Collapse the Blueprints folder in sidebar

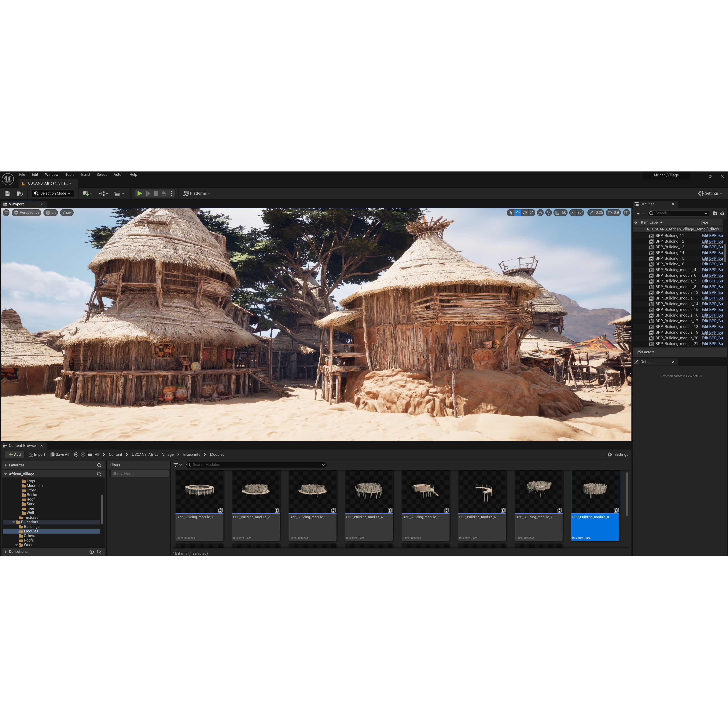(x=14, y=522)
